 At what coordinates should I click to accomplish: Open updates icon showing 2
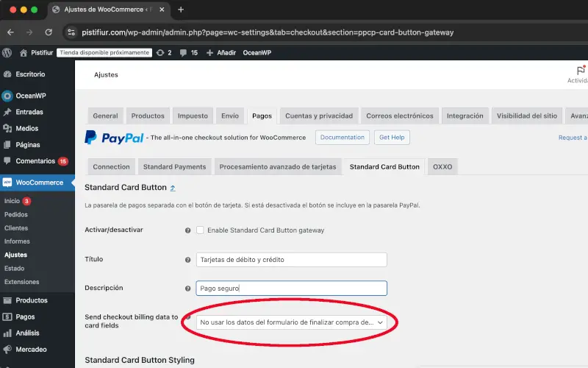point(164,52)
